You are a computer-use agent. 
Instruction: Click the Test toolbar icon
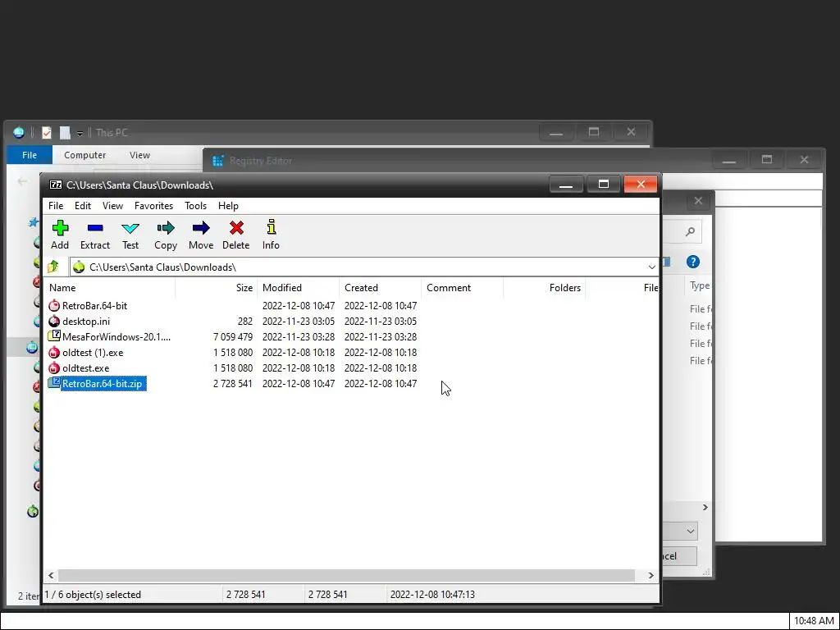(130, 229)
